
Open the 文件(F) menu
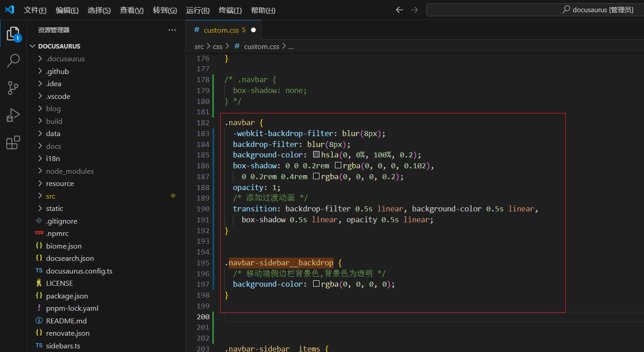(35, 10)
